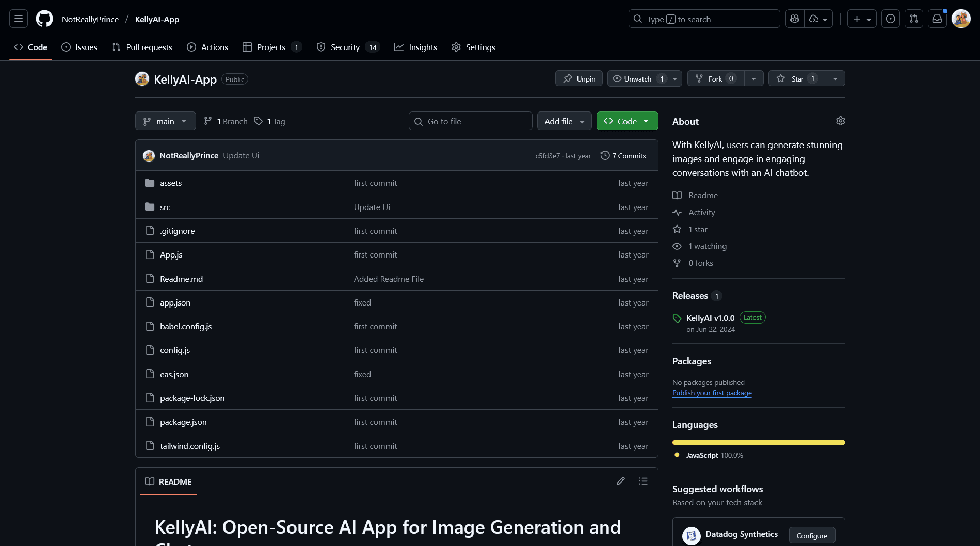
Task: Open the hamburger navigation menu
Action: click(19, 19)
